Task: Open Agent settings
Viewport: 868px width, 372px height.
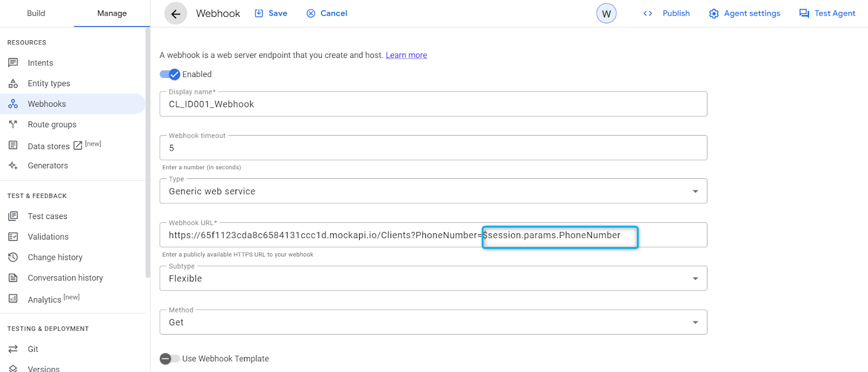Action: 745,14
